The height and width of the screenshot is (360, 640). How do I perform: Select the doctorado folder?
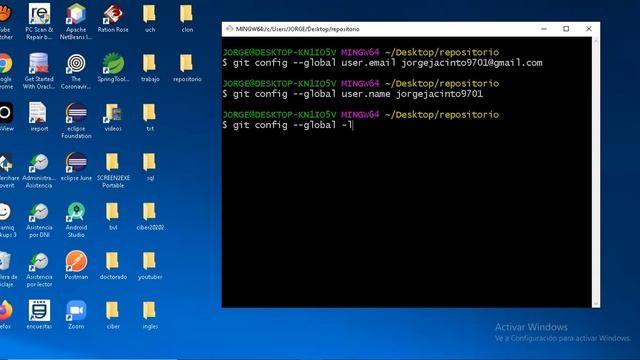point(113,266)
